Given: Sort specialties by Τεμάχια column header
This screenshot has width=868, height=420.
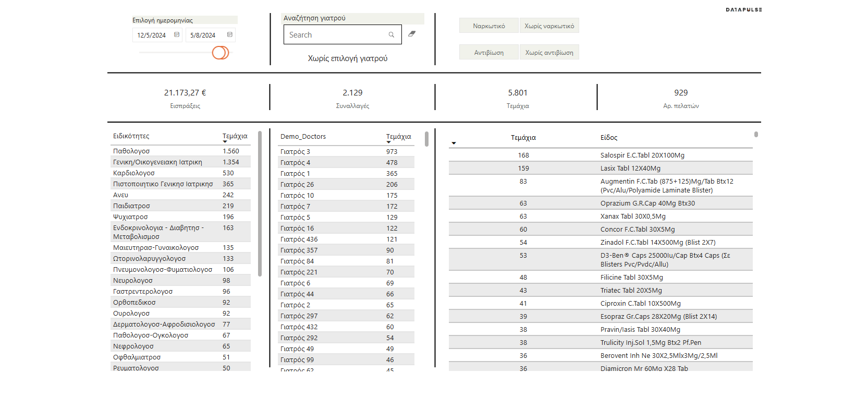Looking at the screenshot, I should point(235,136).
